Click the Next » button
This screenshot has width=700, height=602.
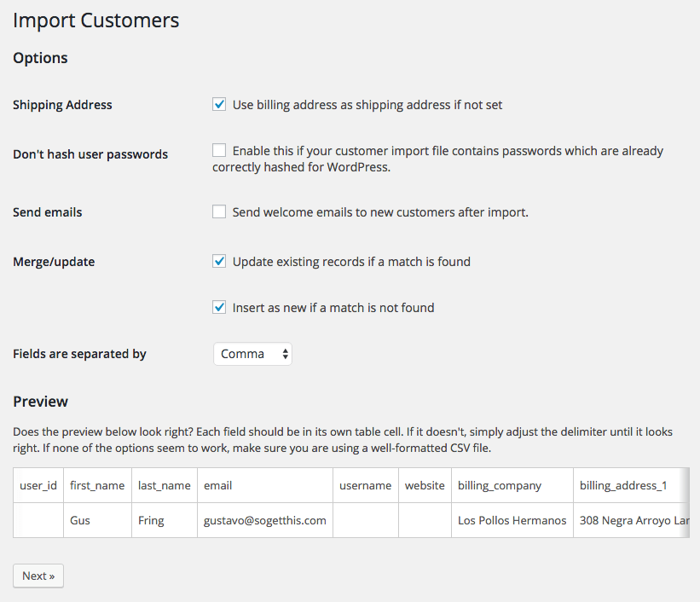pos(38,576)
